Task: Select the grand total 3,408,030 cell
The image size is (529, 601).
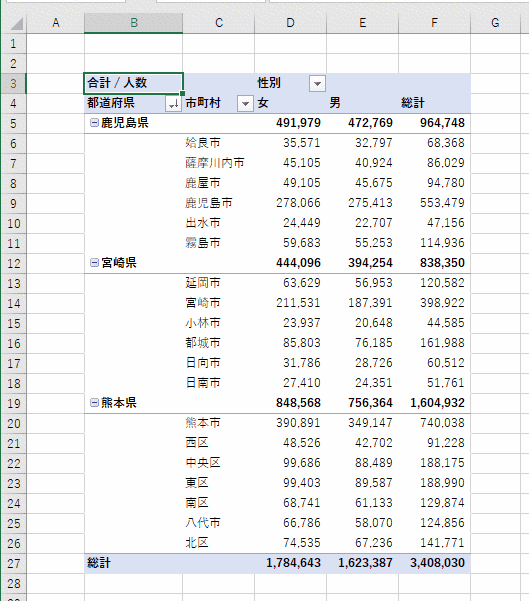Action: click(434, 563)
